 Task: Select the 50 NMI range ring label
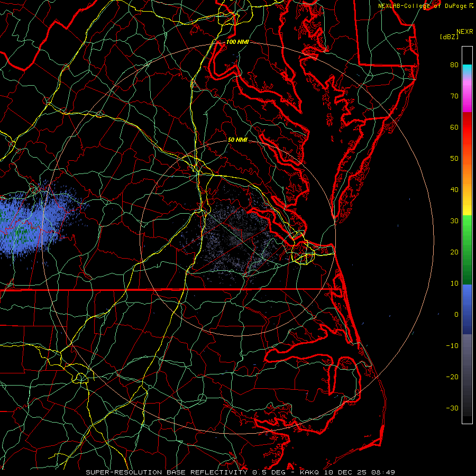[x=237, y=140]
